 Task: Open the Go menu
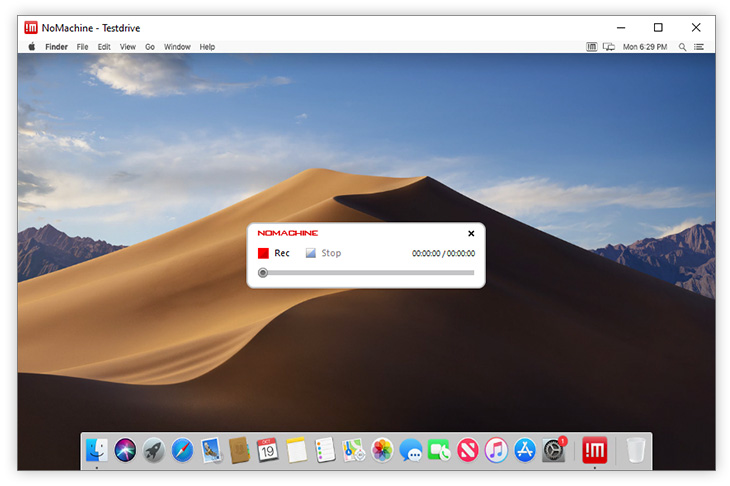[150, 47]
